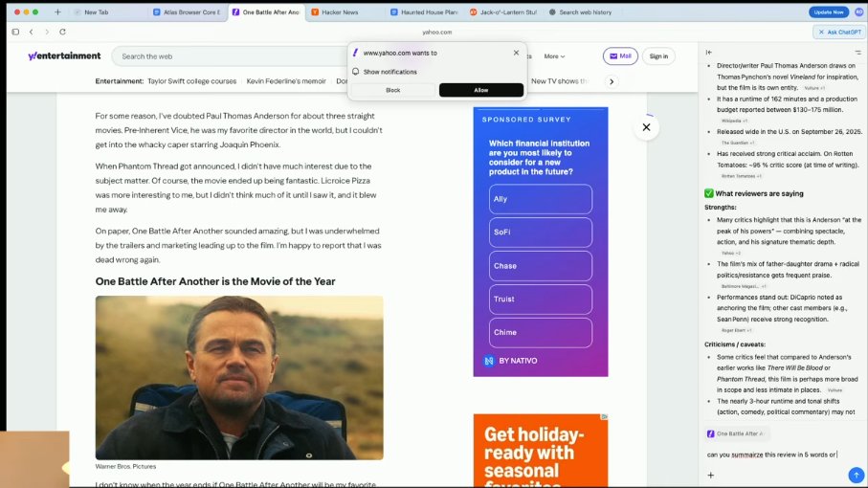This screenshot has height=488, width=868.
Task: Click the Update Now button
Action: tap(829, 11)
